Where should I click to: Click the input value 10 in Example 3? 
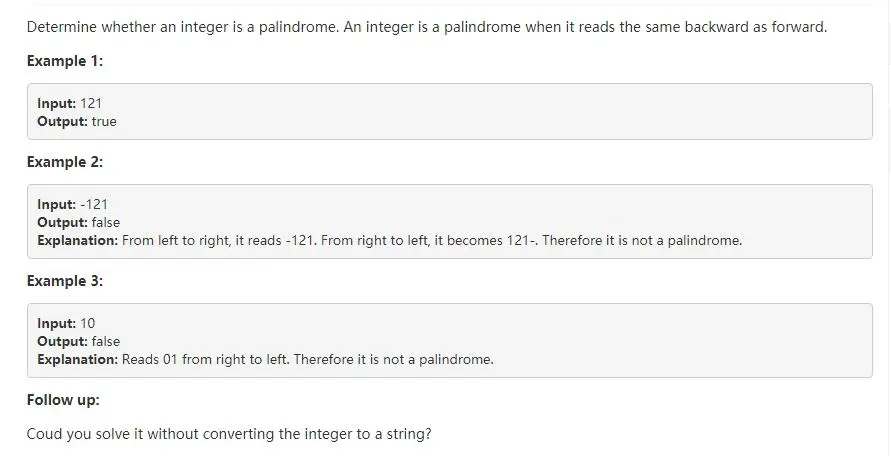[88, 323]
